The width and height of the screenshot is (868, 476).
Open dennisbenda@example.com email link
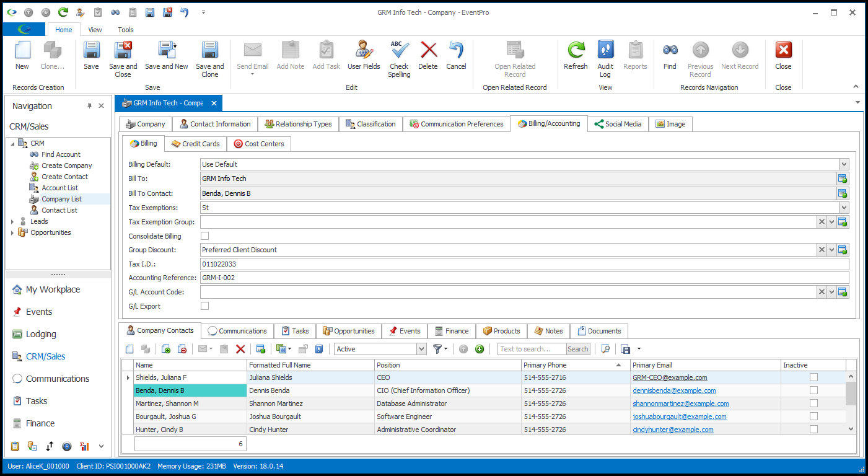pyautogui.click(x=674, y=390)
